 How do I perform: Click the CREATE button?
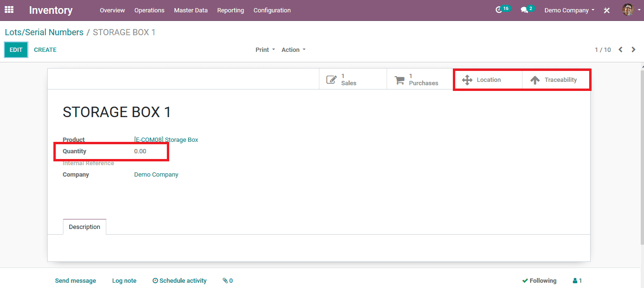45,50
